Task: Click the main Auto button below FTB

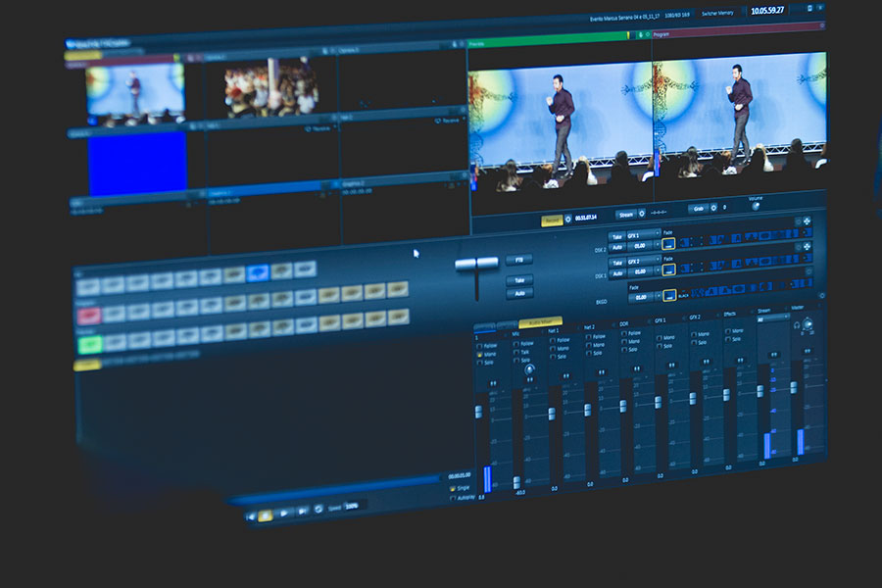Action: [x=519, y=293]
